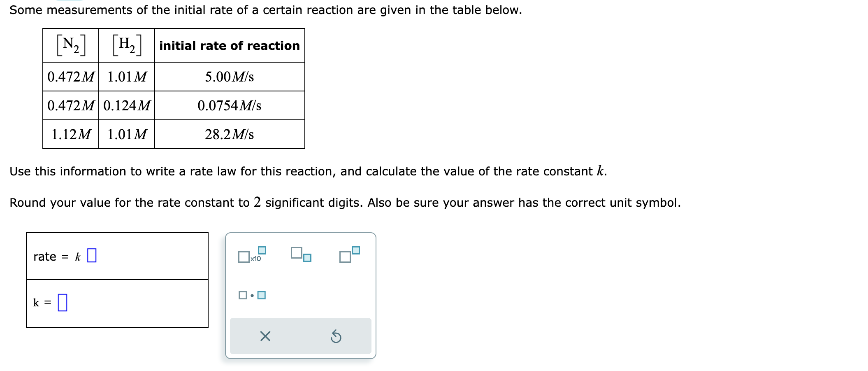Click the 5.00 M/s rate cell

[230, 77]
